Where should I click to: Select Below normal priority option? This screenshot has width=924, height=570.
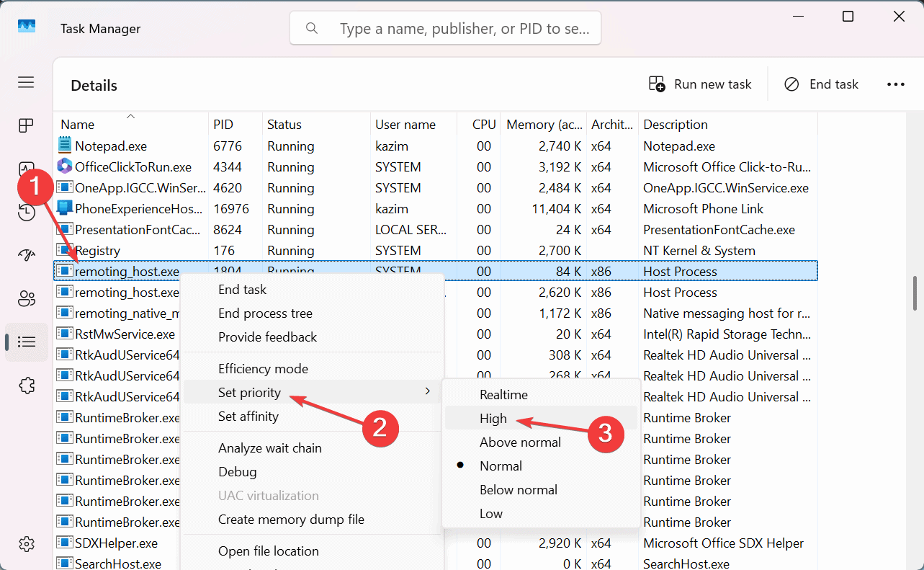coord(519,490)
